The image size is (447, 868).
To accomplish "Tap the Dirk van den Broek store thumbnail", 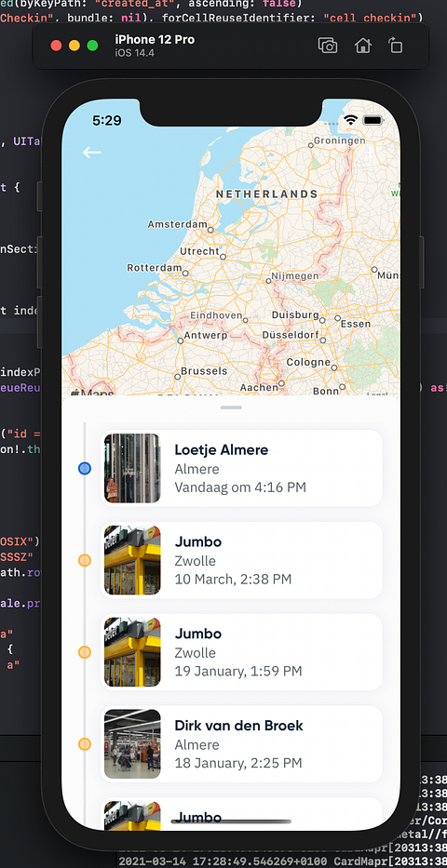I will coord(132,744).
